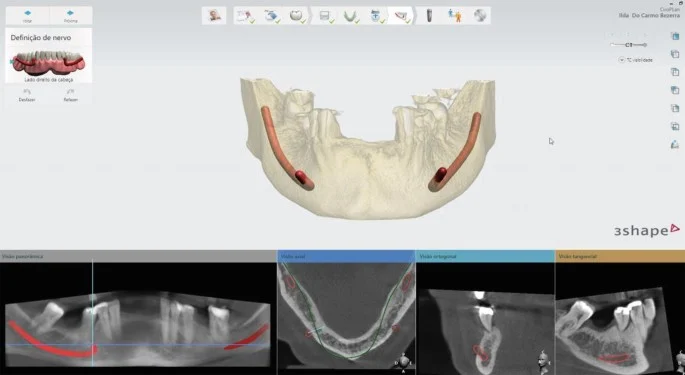Open the implant placement step icon
685x375 pixels.
pos(429,16)
